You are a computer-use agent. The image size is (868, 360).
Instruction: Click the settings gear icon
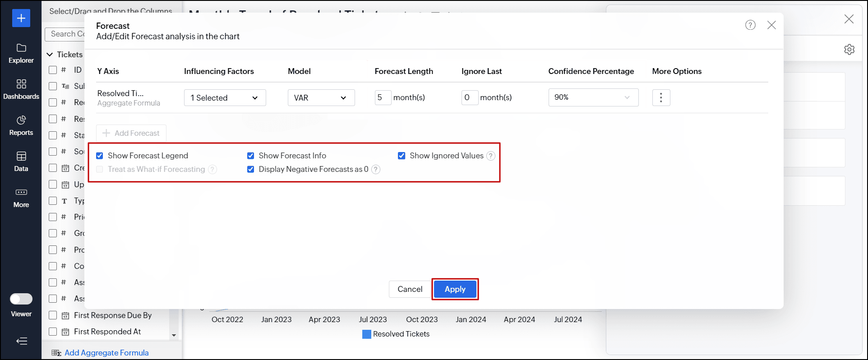(x=849, y=50)
